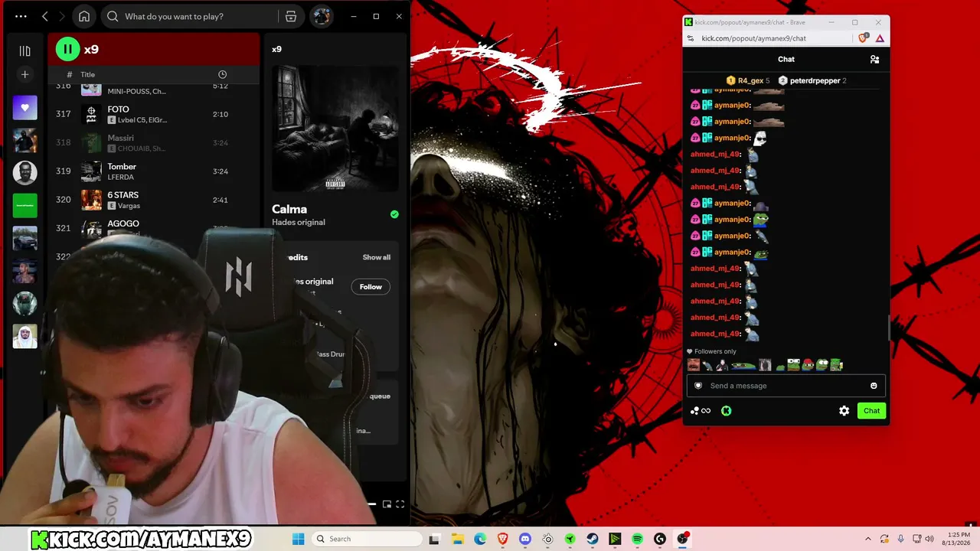This screenshot has height=551, width=980.
Task: Open Steam from the taskbar
Action: pos(593,539)
